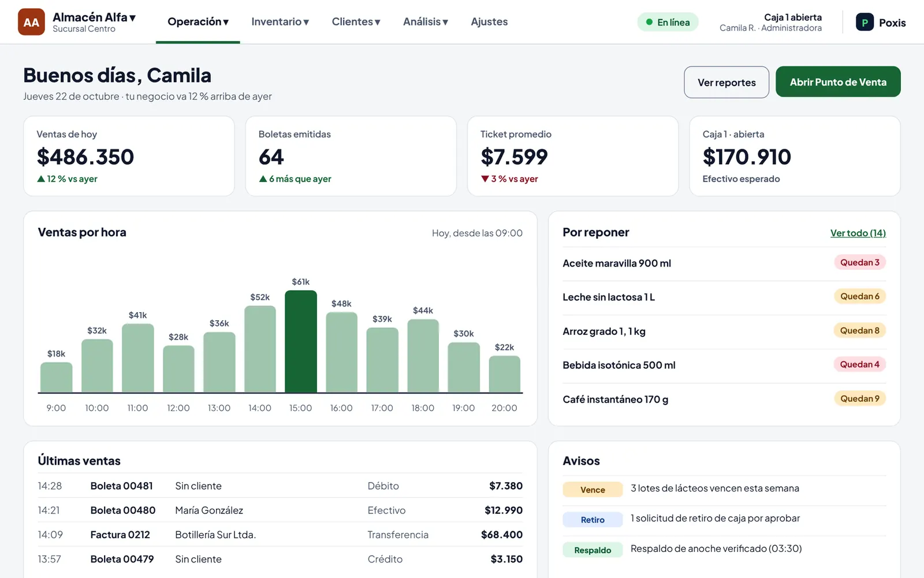Select the Ticket promedio card

[x=573, y=156]
